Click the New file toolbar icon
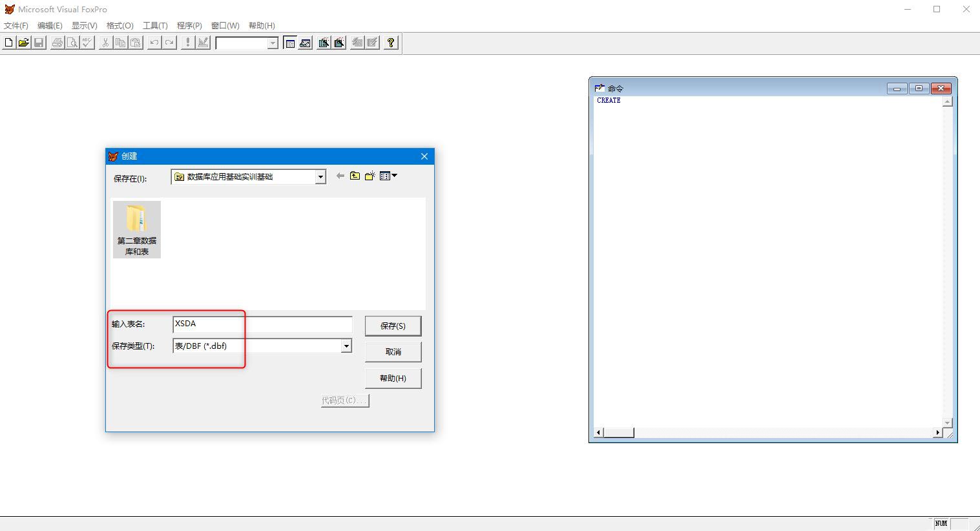980x531 pixels. tap(8, 43)
